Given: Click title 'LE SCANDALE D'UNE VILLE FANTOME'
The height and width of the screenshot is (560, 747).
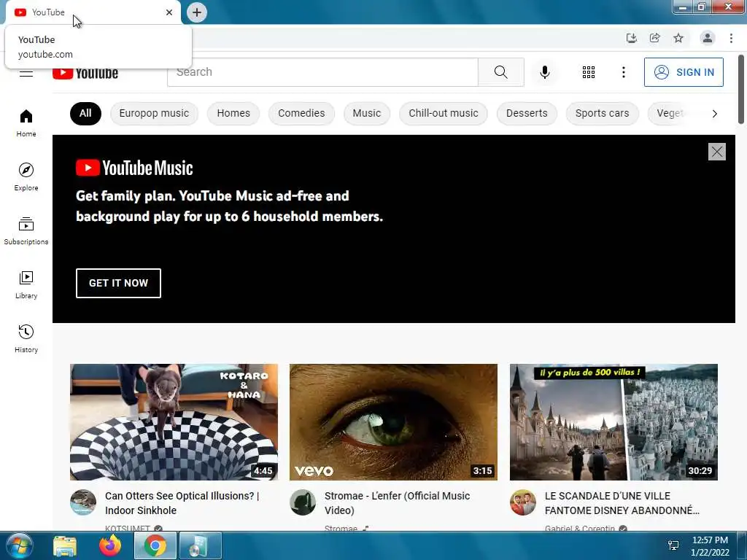Looking at the screenshot, I should (x=622, y=503).
